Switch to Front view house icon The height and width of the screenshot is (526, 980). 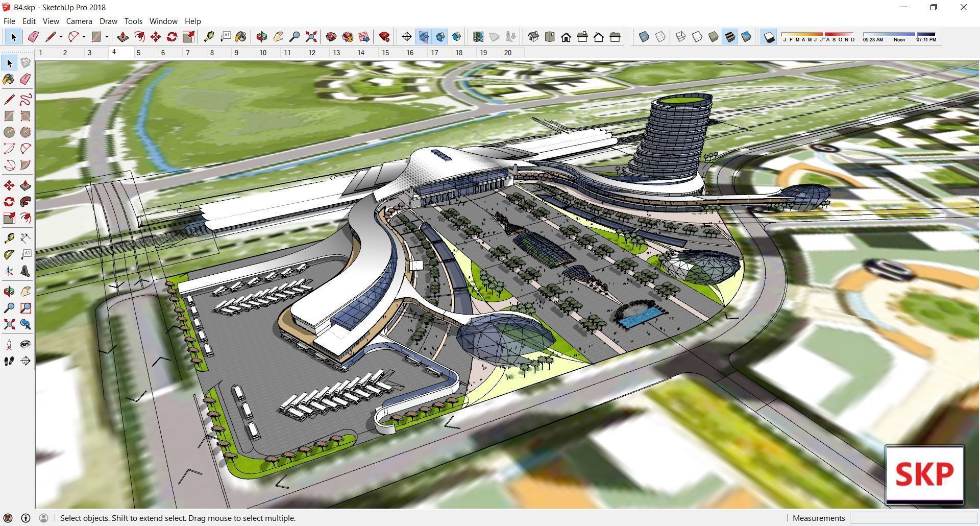pos(566,37)
